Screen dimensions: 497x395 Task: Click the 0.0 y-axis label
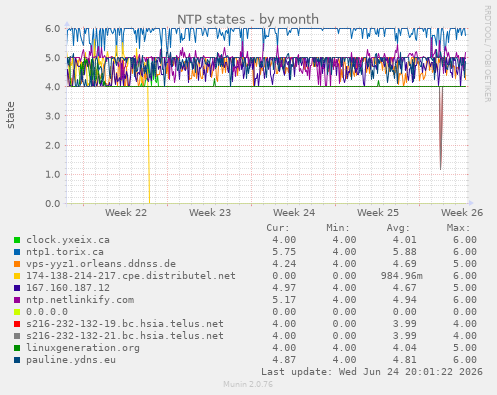pos(53,203)
